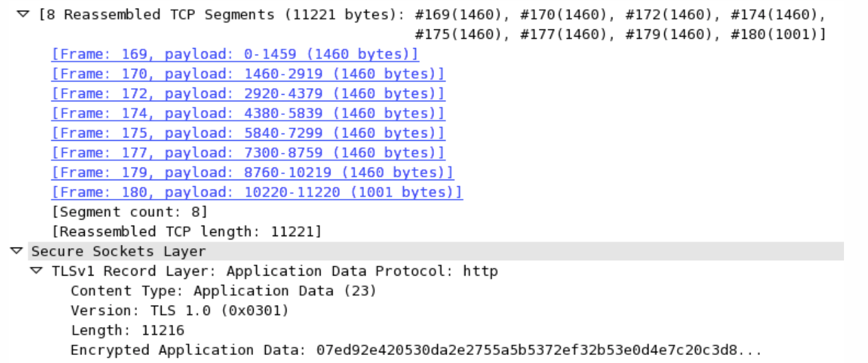Select the Segment count: 8 row
The width and height of the screenshot is (868, 363).
coord(130,212)
